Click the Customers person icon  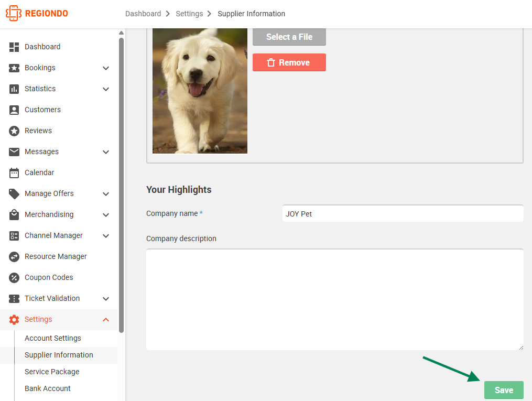pos(14,110)
